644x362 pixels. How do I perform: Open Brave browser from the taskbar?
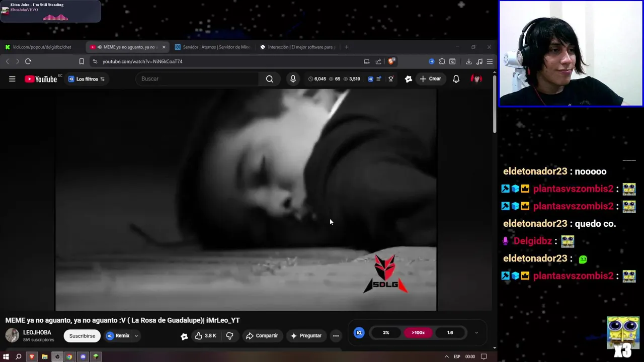(32, 356)
